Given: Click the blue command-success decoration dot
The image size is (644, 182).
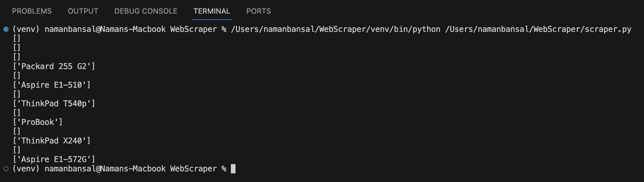Looking at the screenshot, I should click(x=6, y=29).
